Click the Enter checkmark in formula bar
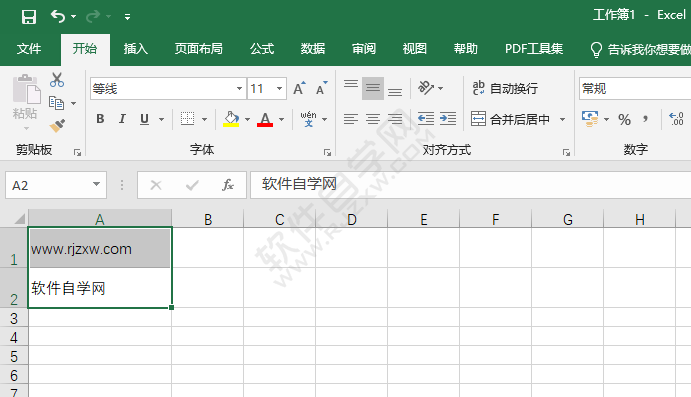This screenshot has width=691, height=397. (x=192, y=185)
